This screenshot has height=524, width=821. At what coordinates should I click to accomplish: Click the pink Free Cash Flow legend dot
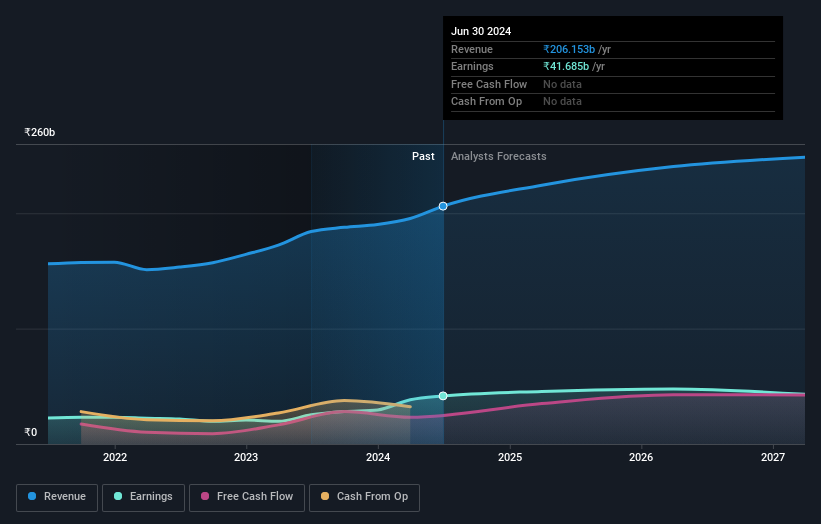(205, 496)
